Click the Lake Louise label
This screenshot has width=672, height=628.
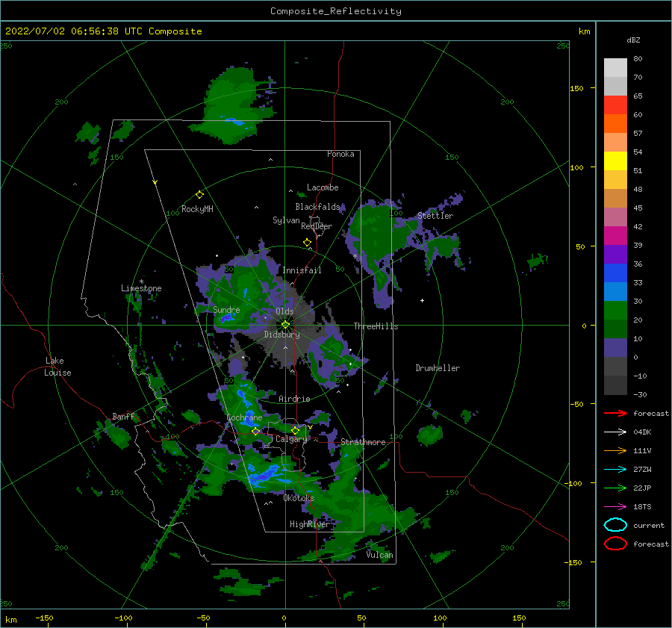coord(57,367)
